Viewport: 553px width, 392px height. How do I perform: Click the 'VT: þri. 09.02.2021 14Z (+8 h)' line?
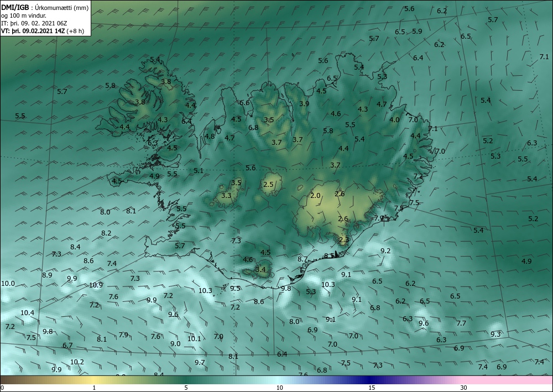tap(43, 30)
